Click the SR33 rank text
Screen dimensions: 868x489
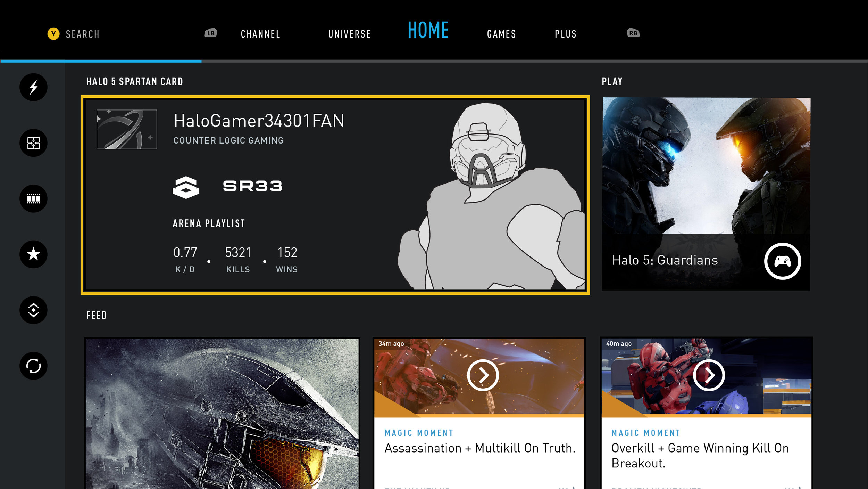pyautogui.click(x=252, y=186)
